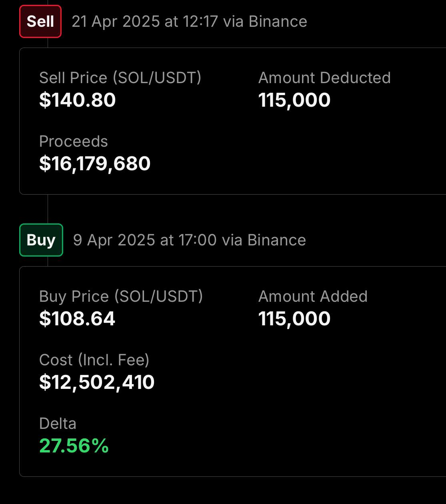Click the $108.64 buy price value
The width and height of the screenshot is (446, 504).
[x=77, y=319]
